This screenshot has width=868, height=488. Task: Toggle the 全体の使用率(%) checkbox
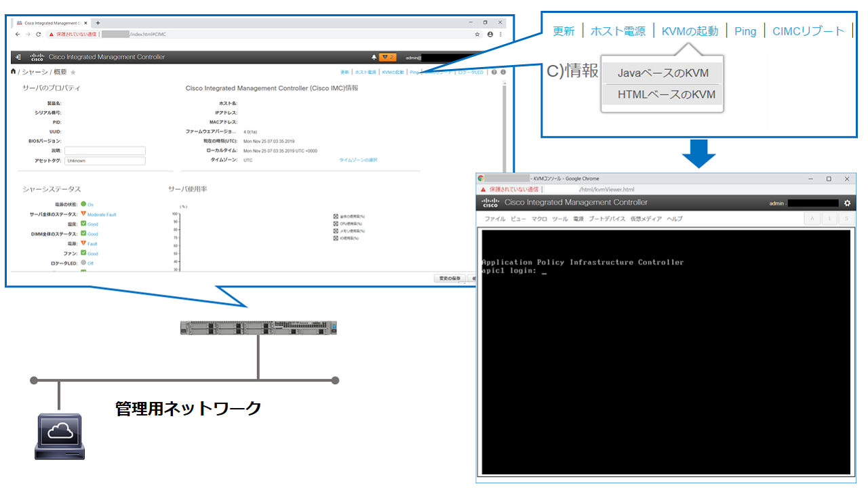(336, 217)
